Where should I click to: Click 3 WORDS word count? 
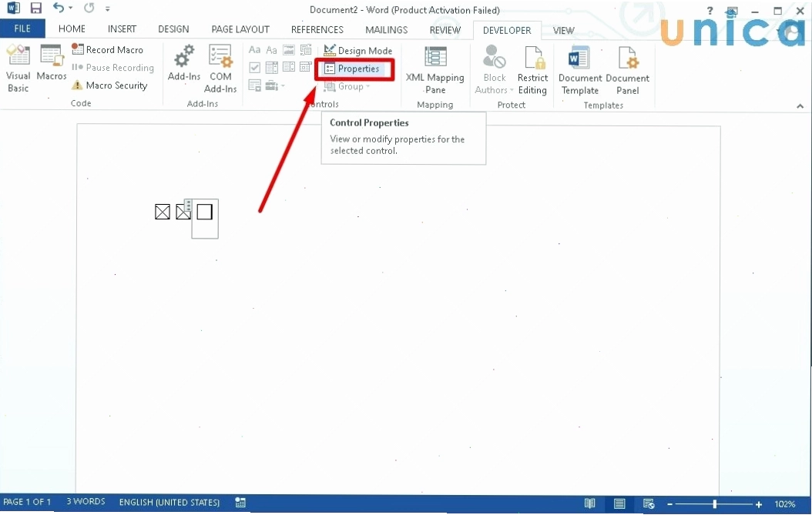click(86, 502)
